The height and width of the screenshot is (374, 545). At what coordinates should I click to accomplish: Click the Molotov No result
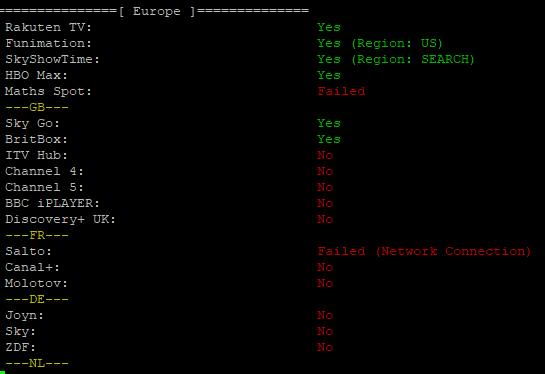[325, 283]
